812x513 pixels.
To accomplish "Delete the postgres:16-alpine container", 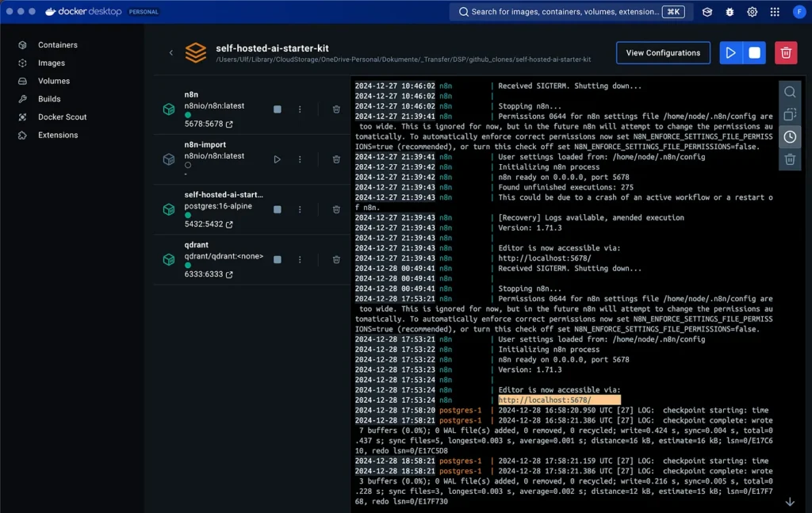I will point(336,209).
